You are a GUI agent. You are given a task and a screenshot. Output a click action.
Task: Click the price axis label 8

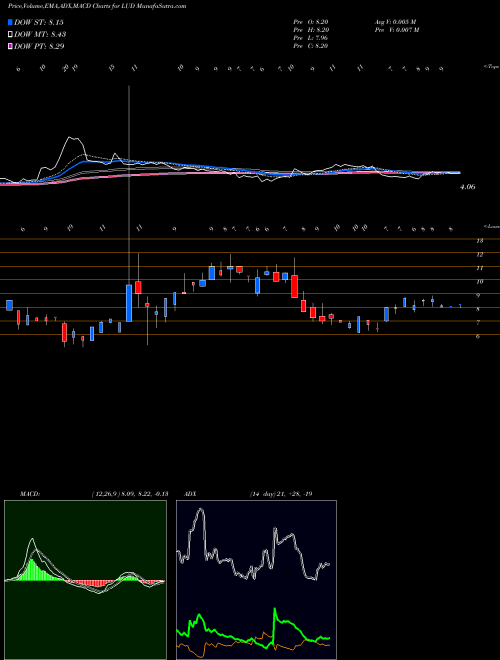coord(478,309)
